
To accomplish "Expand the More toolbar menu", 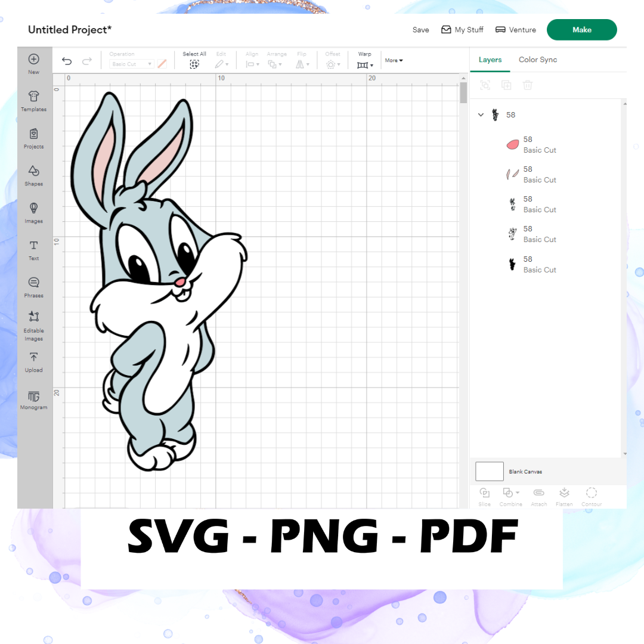I will click(x=394, y=60).
